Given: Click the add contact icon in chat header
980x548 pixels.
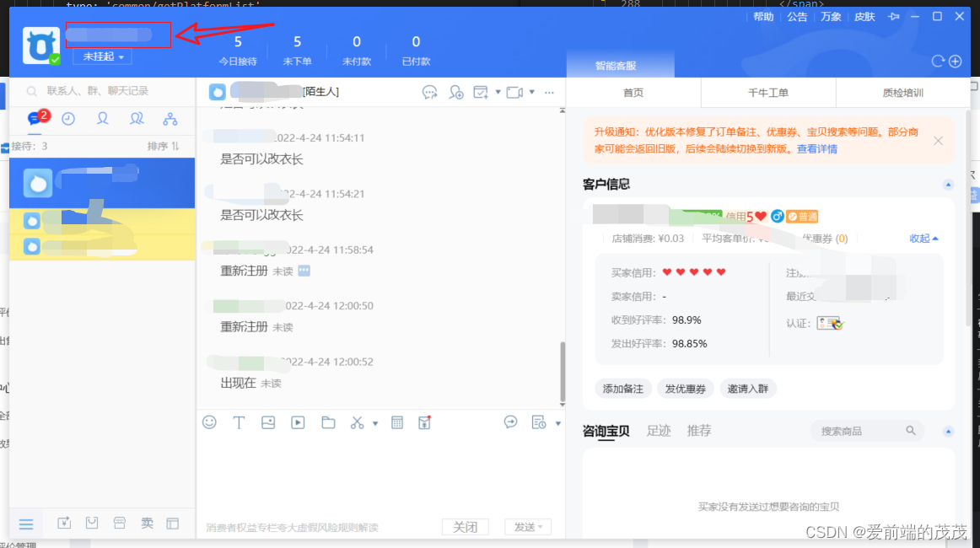Looking at the screenshot, I should pyautogui.click(x=456, y=93).
